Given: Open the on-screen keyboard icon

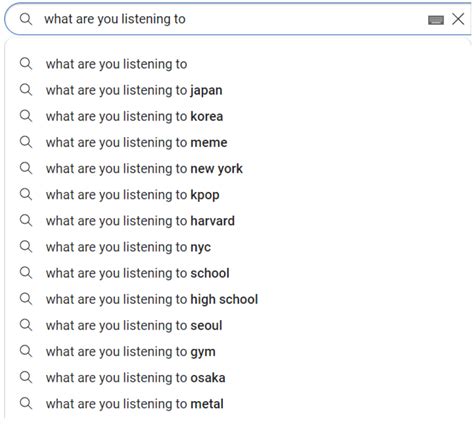Looking at the screenshot, I should (436, 20).
